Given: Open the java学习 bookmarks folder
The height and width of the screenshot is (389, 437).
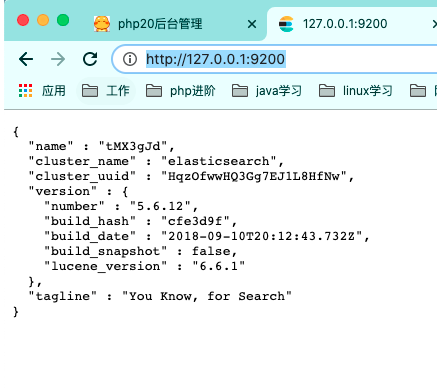Looking at the screenshot, I should coord(267,91).
